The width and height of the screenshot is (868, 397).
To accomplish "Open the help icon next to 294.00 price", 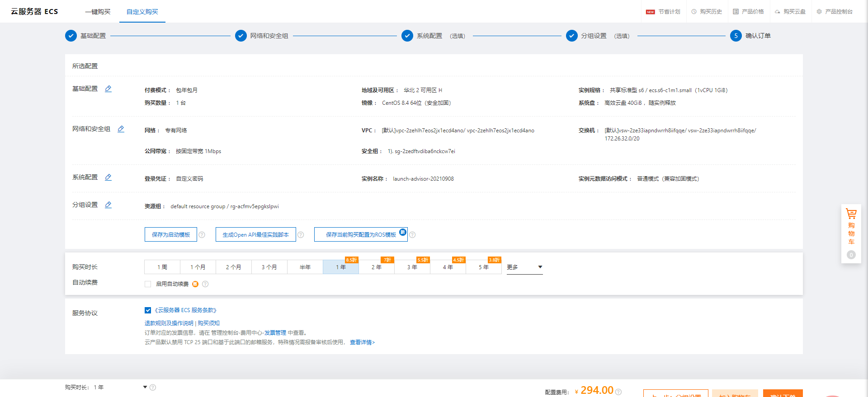I will [618, 392].
